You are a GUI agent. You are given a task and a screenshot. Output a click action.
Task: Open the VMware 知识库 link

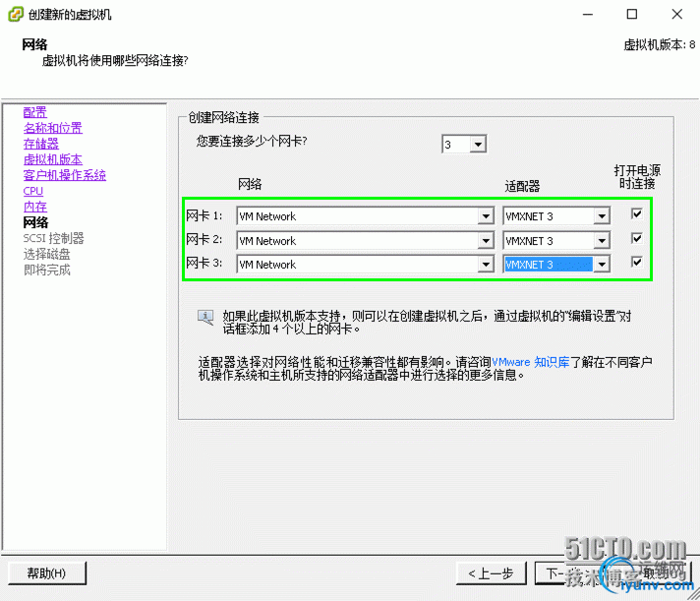pos(530,362)
